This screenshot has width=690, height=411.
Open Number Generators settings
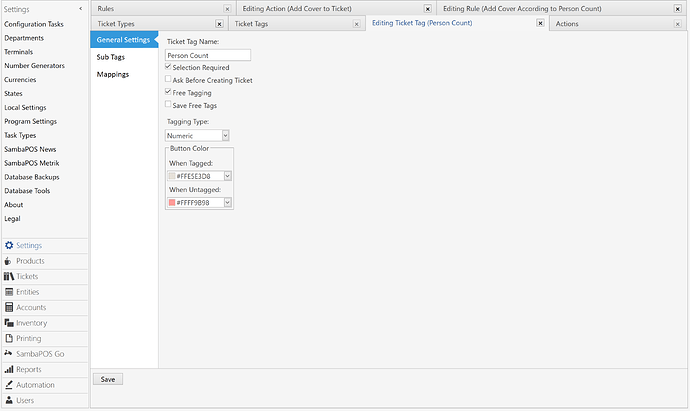pos(34,66)
